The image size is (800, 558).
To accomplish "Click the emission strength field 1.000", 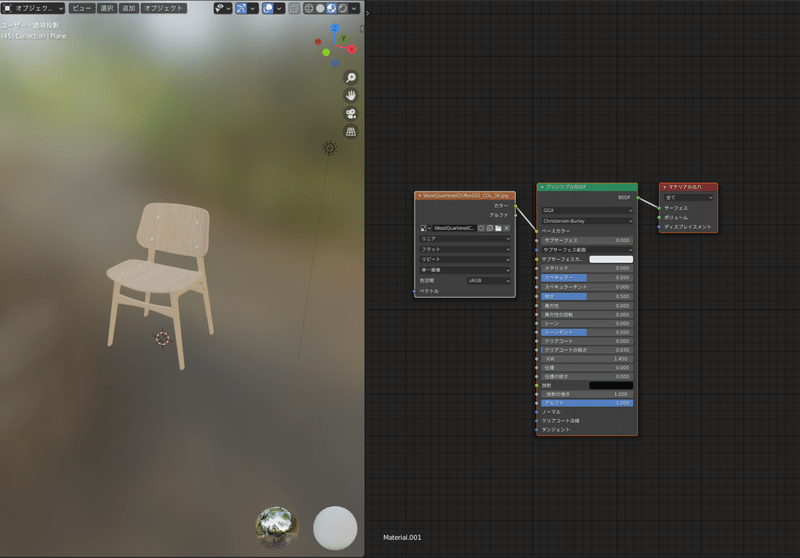I will (x=587, y=394).
